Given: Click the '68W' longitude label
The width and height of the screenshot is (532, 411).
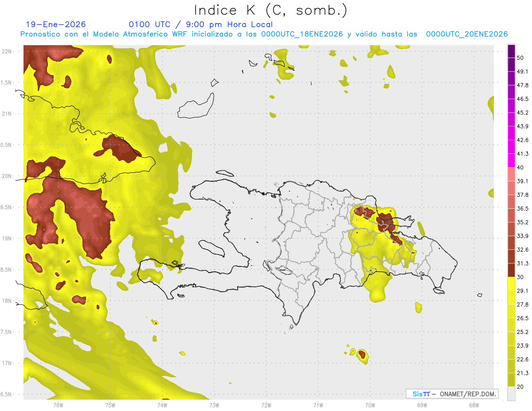Looking at the screenshot, I should [x=474, y=405].
